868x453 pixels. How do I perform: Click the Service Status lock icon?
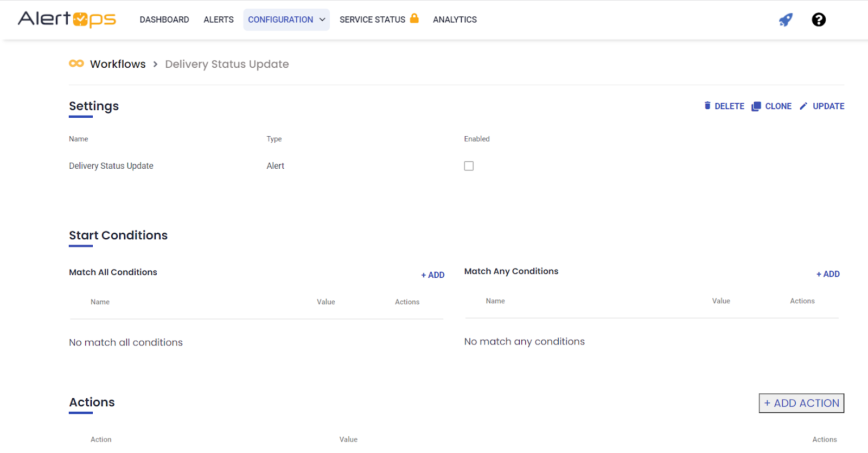(x=414, y=18)
